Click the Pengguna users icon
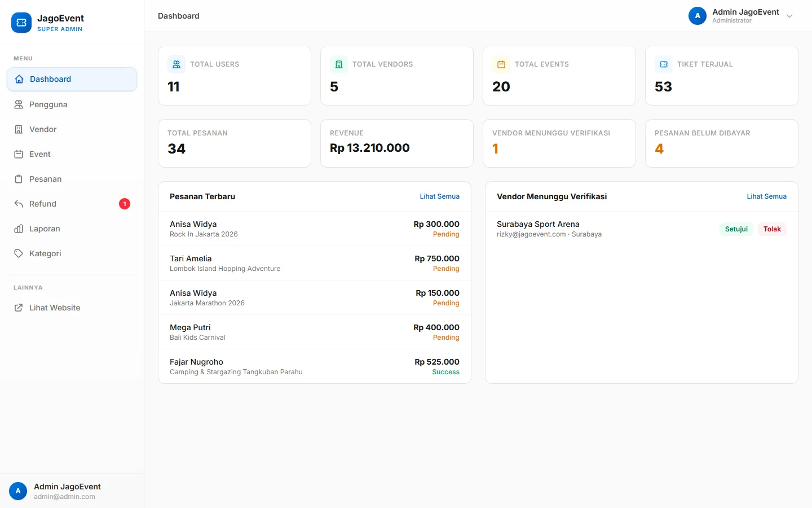812x508 pixels. (19, 104)
